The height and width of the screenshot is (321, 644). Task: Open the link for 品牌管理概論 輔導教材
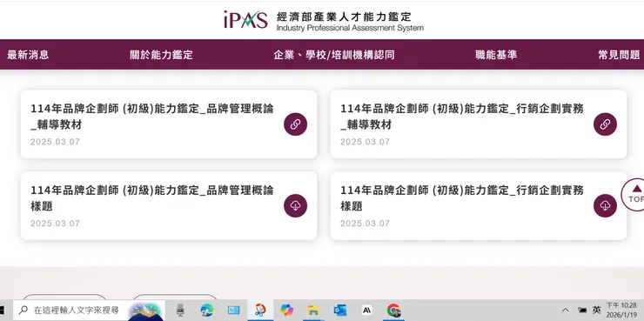(x=295, y=124)
